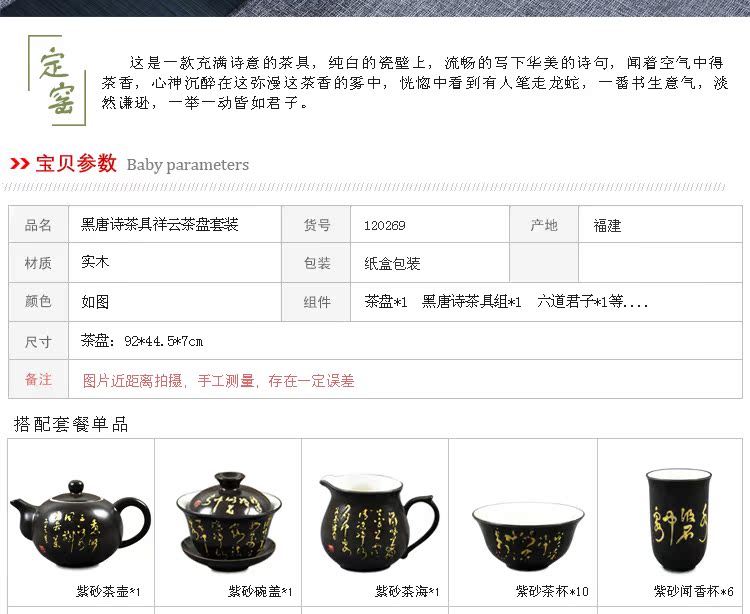Click the 宝贝参数 section heading
This screenshot has height=614, width=750.
click(x=76, y=164)
